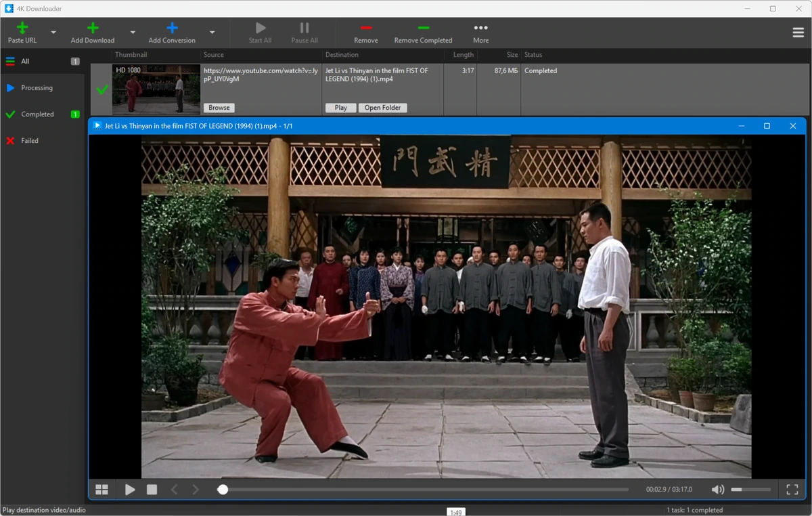
Task: Click Add Conversion in the toolbar
Action: coord(172,33)
